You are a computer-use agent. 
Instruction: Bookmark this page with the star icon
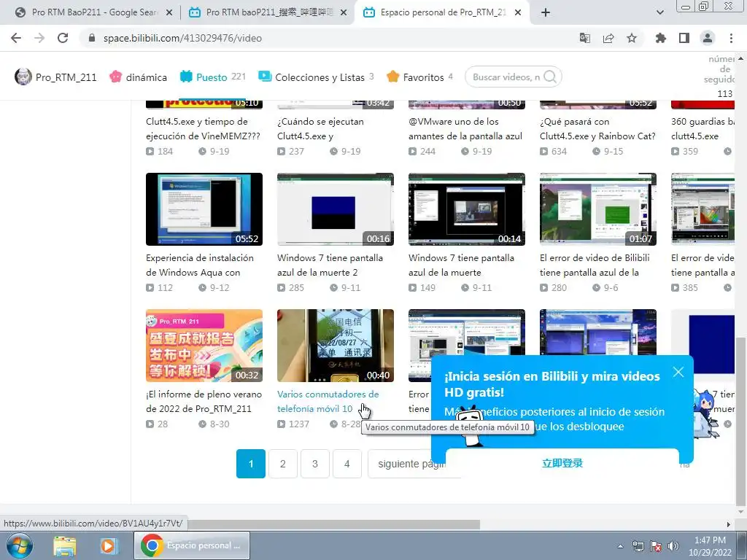coord(632,38)
